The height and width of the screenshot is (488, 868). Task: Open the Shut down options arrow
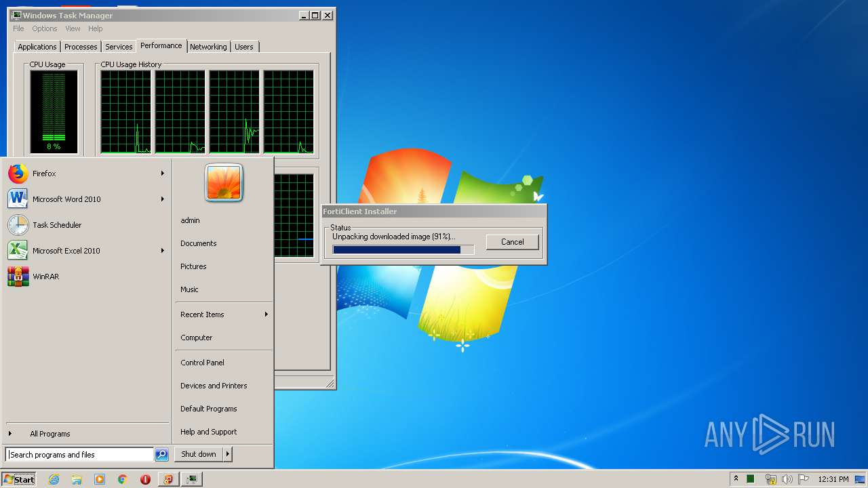228,454
